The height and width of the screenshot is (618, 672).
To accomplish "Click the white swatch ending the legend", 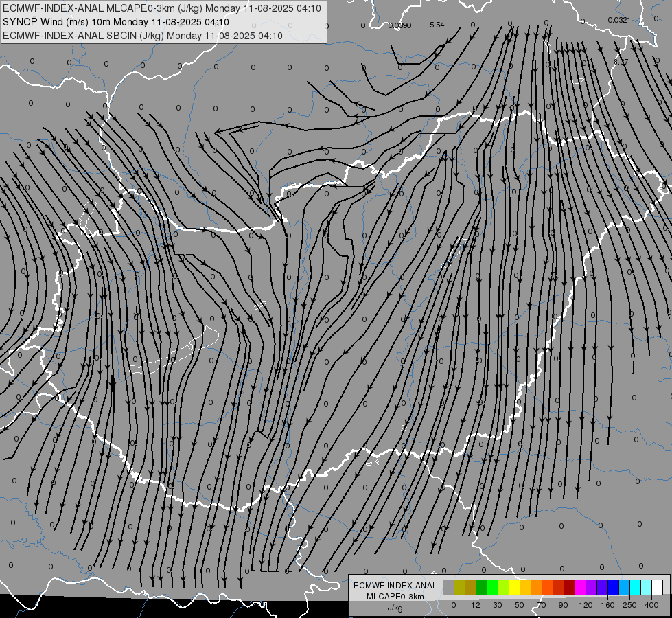I will pos(658,587).
